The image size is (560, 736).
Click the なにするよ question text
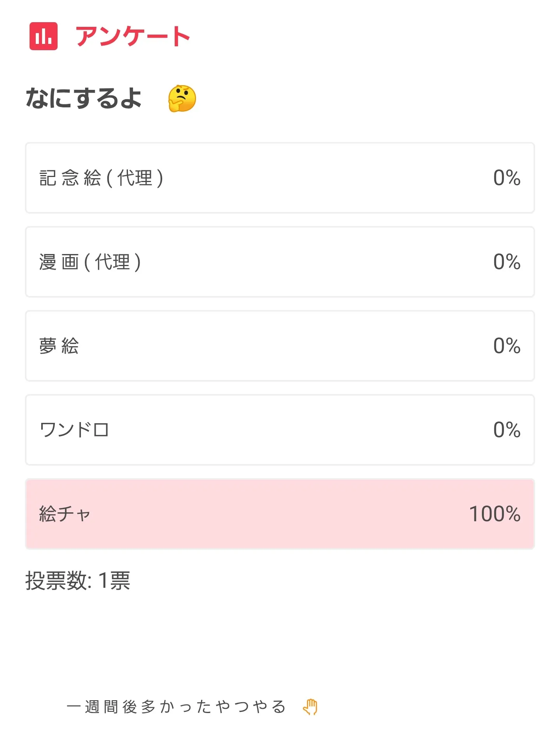(x=84, y=98)
